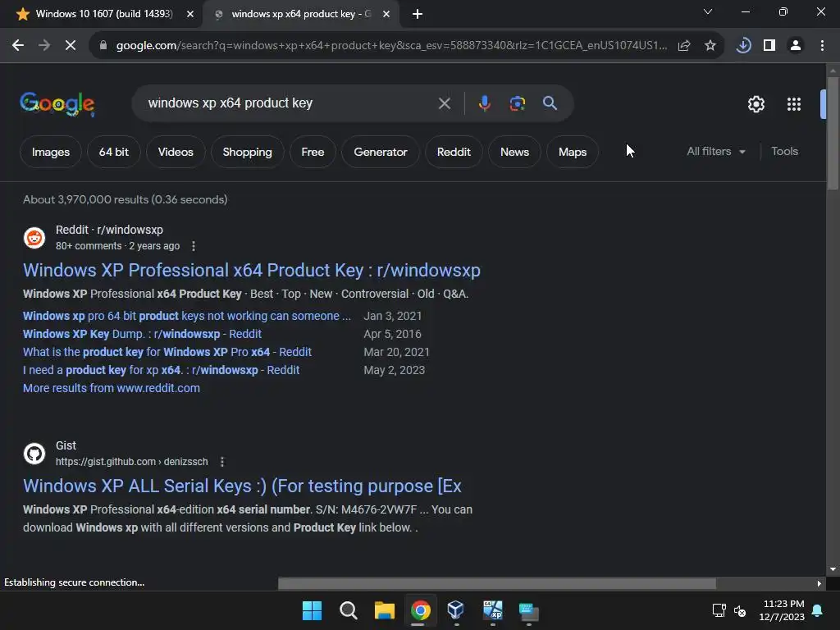The height and width of the screenshot is (630, 840).
Task: Open 'I need a product key for xp x64' link
Action: 161,370
